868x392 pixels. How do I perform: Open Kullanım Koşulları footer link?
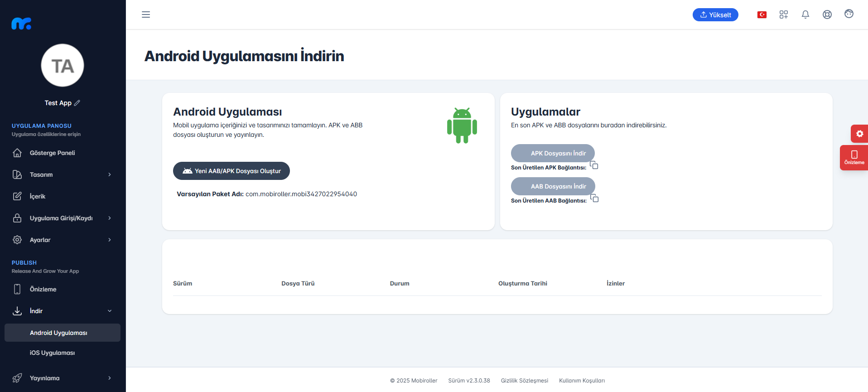click(x=582, y=381)
